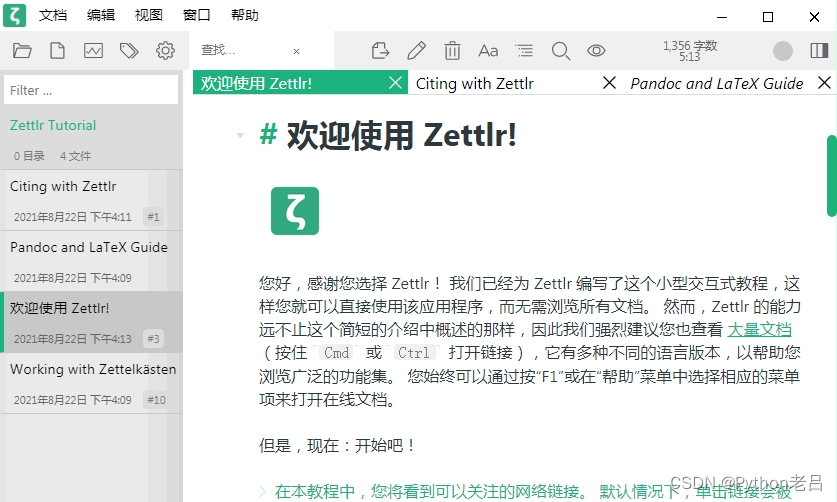Image resolution: width=837 pixels, height=502 pixels.
Task: Click the Zettlr logo in the menu bar
Action: [x=14, y=15]
